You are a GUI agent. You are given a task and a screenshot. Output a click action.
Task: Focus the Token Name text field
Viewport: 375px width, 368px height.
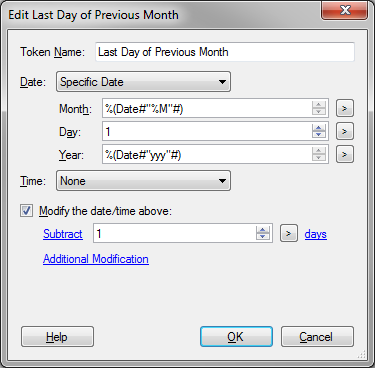[x=225, y=52]
